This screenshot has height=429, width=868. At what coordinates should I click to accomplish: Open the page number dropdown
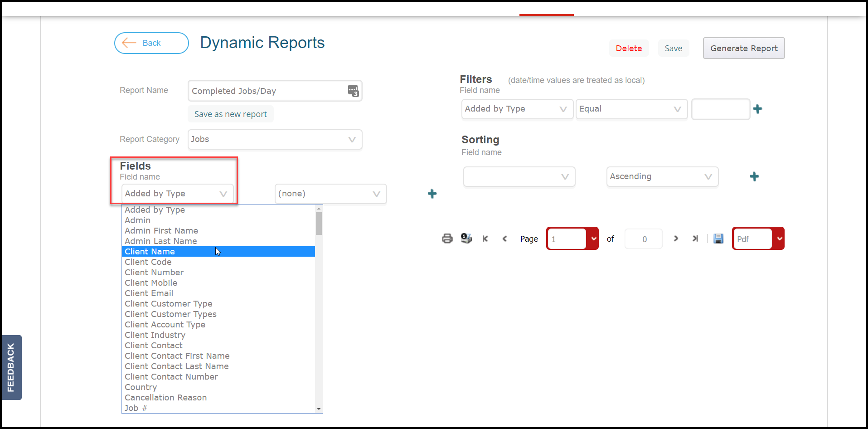coord(572,239)
